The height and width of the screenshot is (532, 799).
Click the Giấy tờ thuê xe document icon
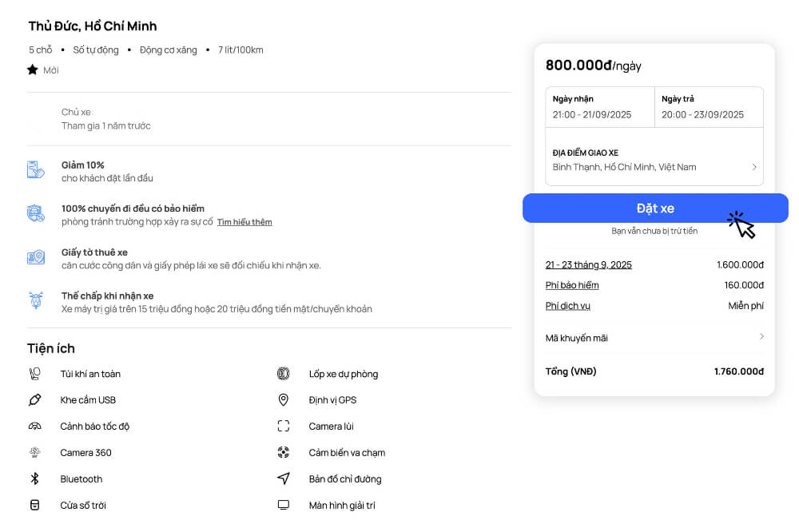tap(35, 257)
